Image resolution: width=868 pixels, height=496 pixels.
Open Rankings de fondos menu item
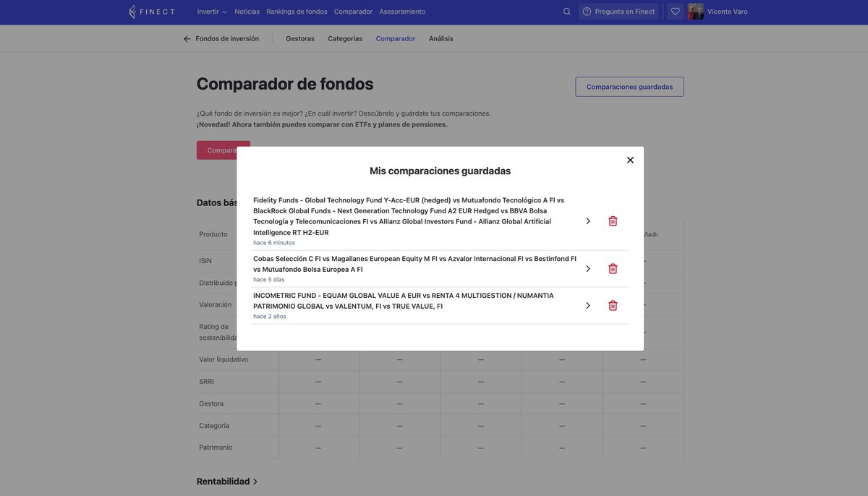pyautogui.click(x=297, y=12)
